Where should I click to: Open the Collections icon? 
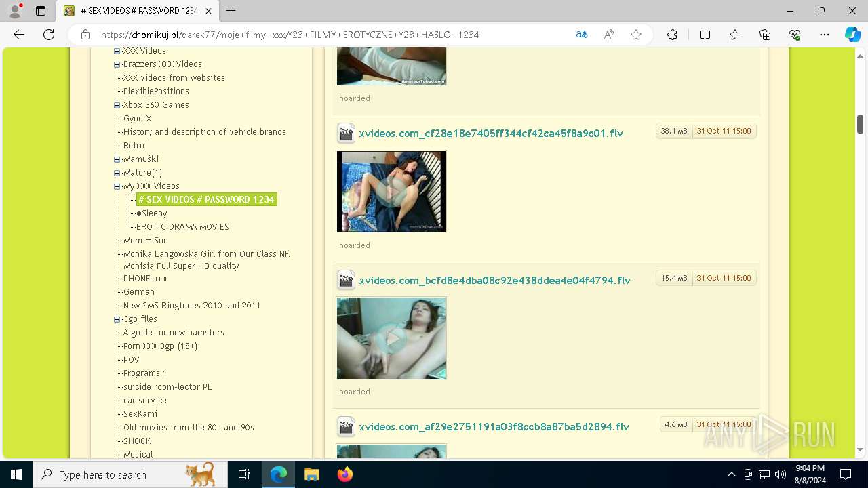point(765,35)
